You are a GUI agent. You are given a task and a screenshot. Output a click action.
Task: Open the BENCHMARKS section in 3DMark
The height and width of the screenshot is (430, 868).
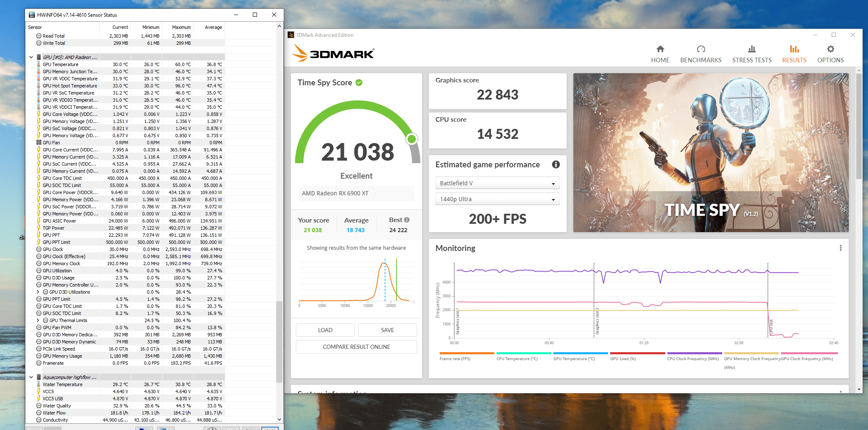tap(701, 54)
